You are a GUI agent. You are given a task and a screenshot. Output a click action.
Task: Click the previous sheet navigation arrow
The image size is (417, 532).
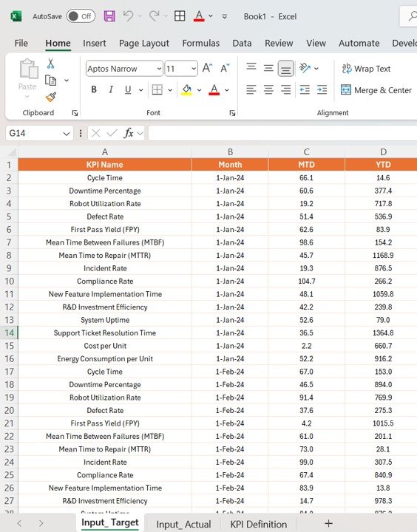pyautogui.click(x=19, y=524)
